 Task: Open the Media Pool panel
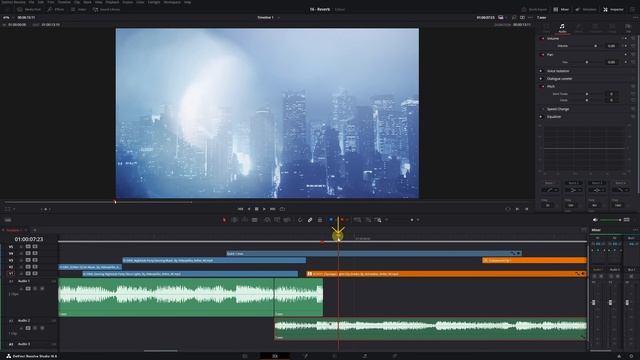29,9
